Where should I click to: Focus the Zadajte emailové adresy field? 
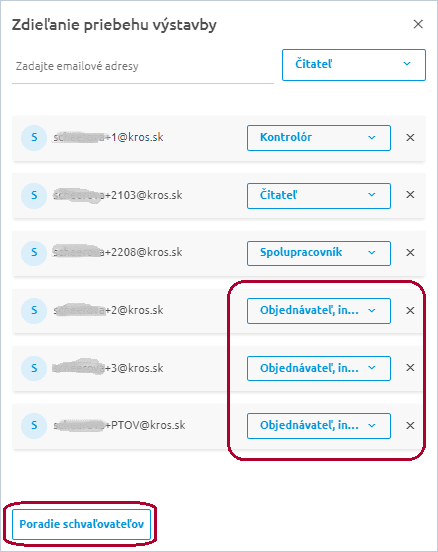(143, 67)
